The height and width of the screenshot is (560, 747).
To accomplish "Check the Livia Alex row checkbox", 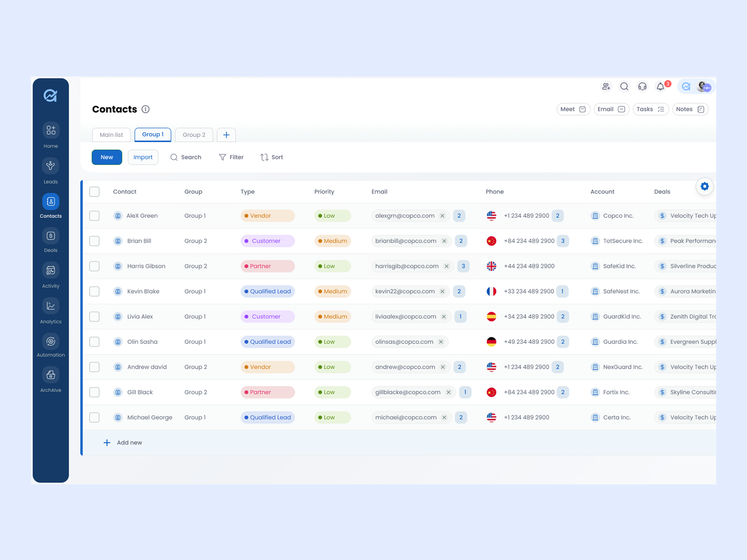I will click(x=94, y=316).
